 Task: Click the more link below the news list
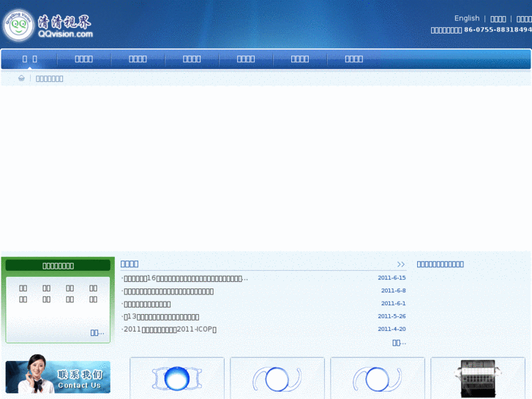point(399,343)
